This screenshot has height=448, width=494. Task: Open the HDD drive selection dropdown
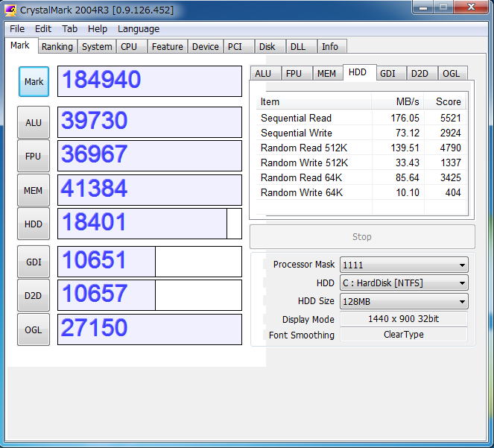(x=404, y=283)
